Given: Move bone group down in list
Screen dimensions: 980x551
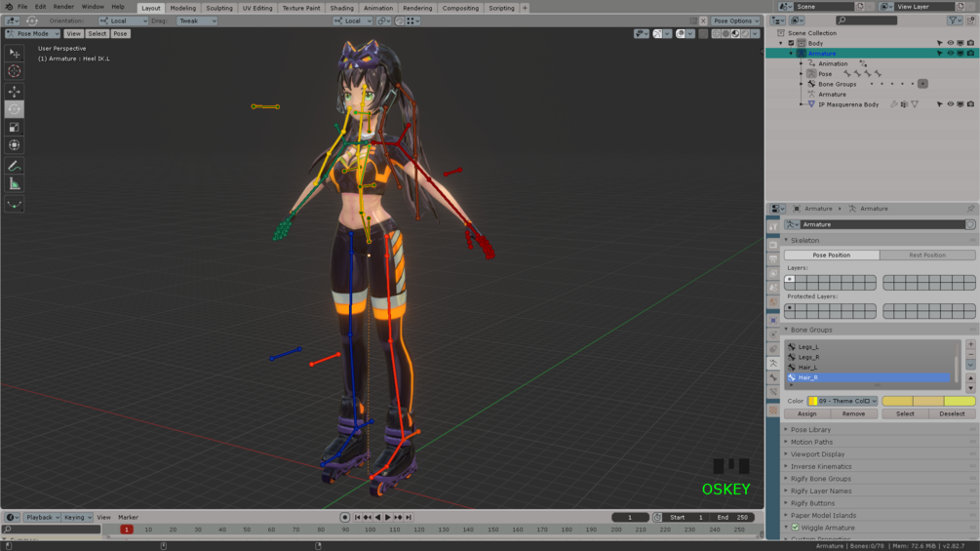Looking at the screenshot, I should (x=970, y=387).
